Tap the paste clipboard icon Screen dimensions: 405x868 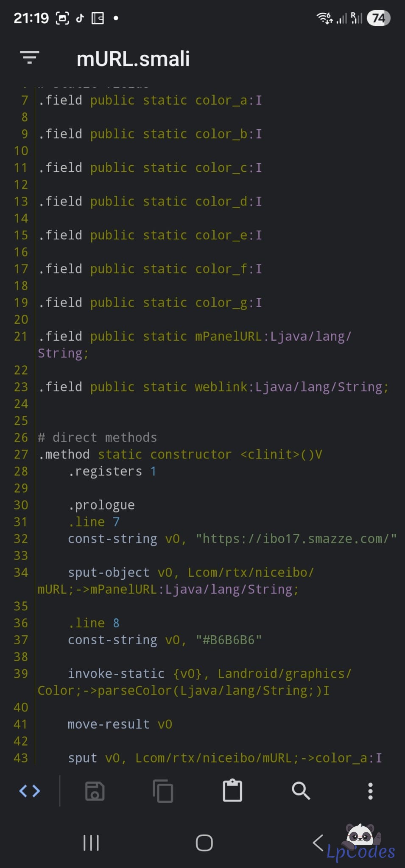[x=232, y=791]
